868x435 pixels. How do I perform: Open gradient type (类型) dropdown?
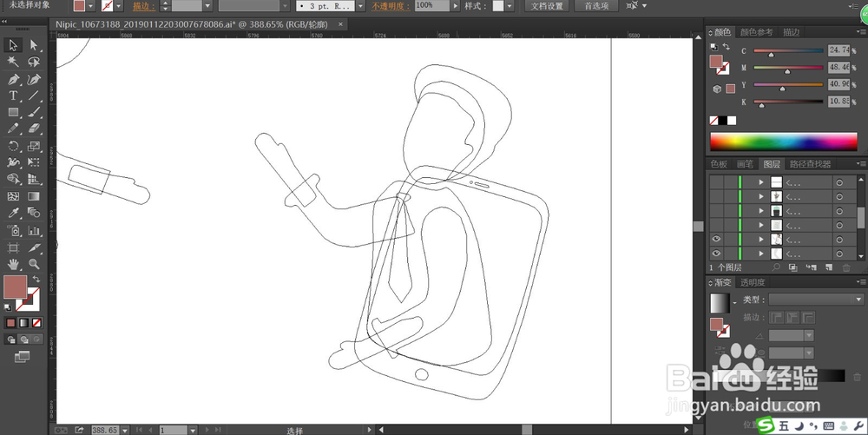point(816,300)
